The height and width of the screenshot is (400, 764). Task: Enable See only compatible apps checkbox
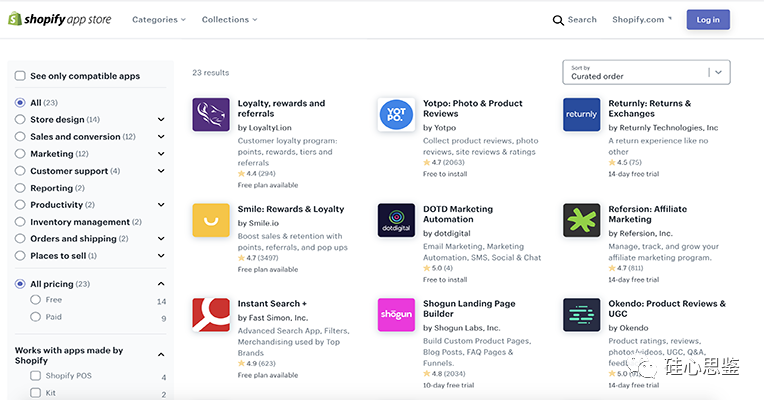click(21, 76)
